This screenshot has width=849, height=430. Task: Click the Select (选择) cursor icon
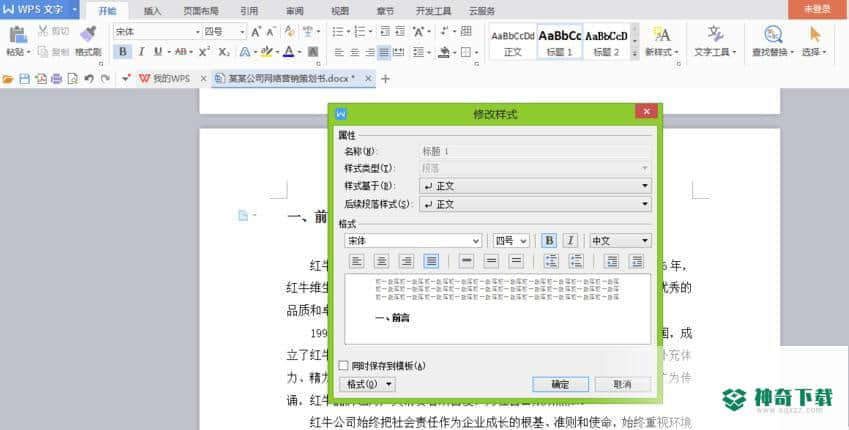click(814, 35)
